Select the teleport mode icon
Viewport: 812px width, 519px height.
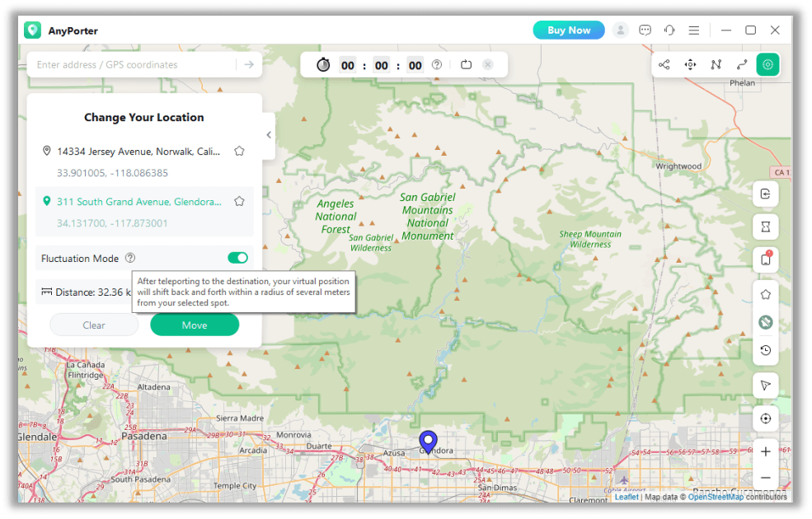[767, 65]
